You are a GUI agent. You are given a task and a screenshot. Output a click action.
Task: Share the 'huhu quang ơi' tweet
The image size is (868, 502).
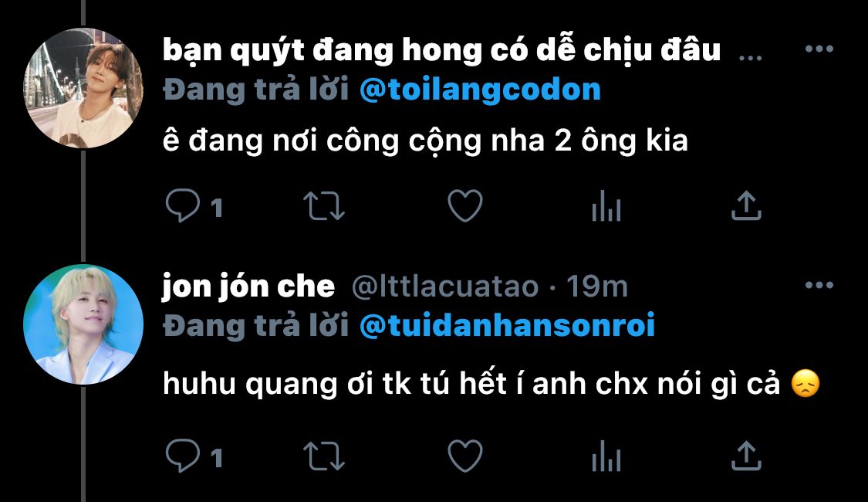point(746,456)
